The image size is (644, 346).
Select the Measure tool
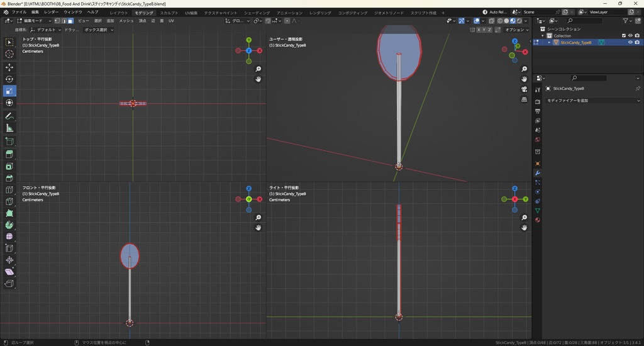9,128
